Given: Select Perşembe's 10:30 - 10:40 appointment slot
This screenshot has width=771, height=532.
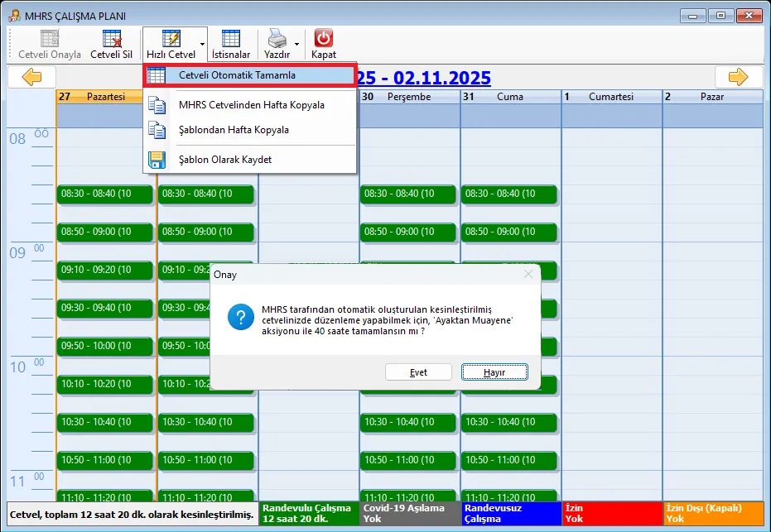Looking at the screenshot, I should click(x=408, y=422).
